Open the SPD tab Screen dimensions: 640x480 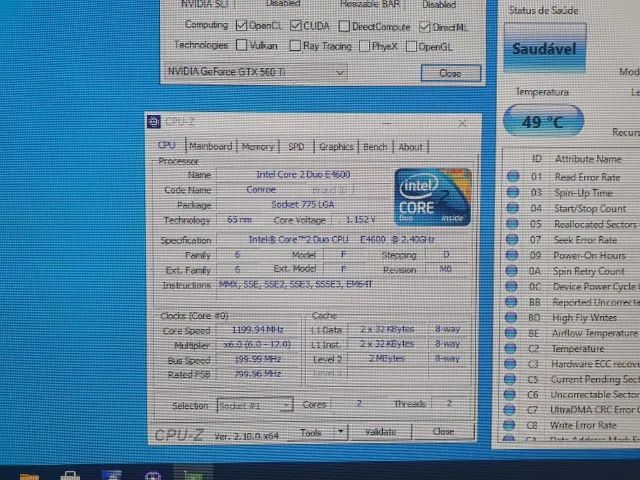296,147
